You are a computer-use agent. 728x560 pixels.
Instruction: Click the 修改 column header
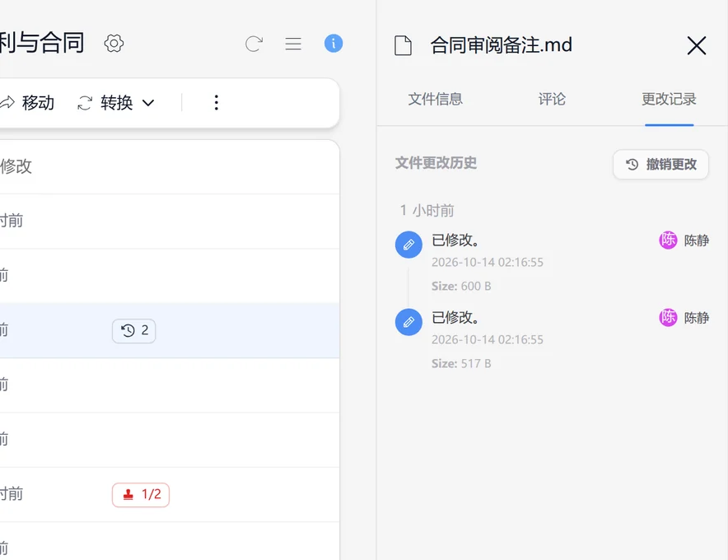pyautogui.click(x=16, y=166)
